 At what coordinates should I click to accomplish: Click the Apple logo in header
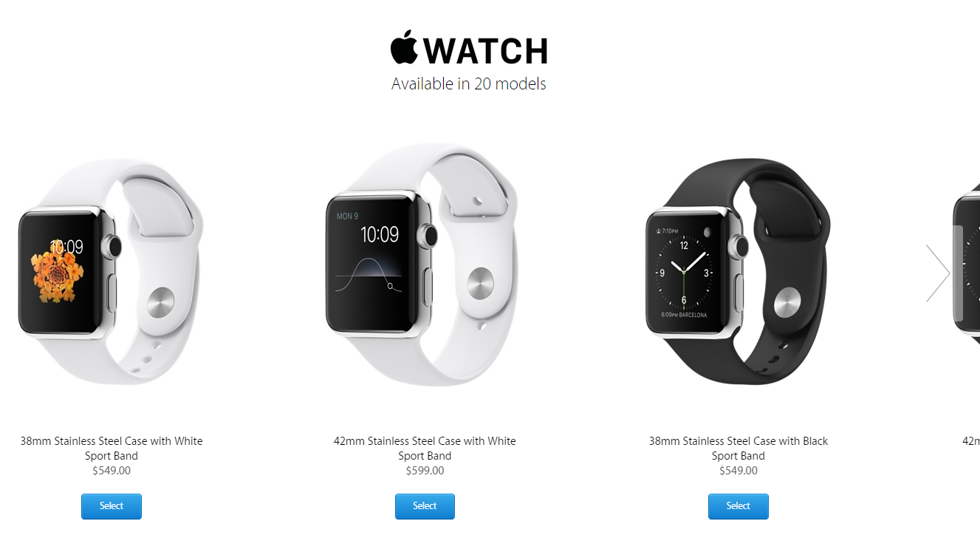pyautogui.click(x=404, y=48)
